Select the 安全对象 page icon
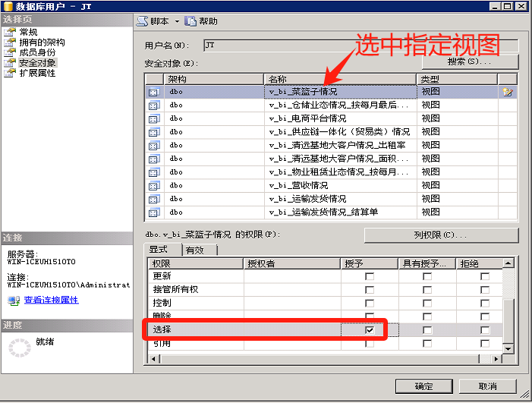This screenshot has height=403, width=532. (x=10, y=63)
